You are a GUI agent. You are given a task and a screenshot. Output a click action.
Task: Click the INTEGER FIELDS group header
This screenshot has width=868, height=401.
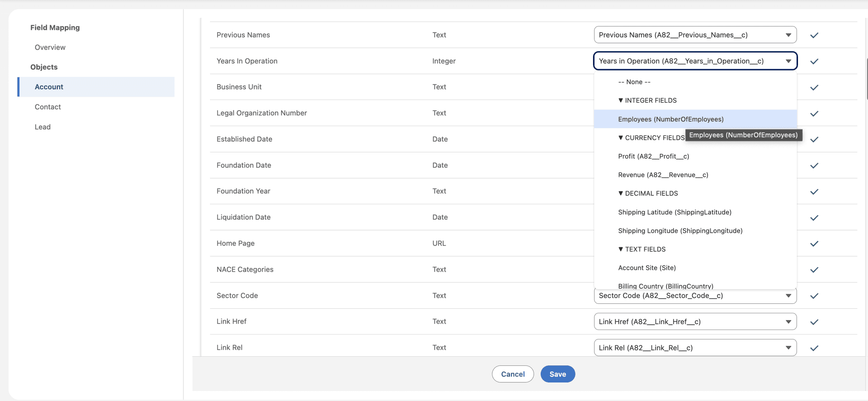[x=647, y=100]
